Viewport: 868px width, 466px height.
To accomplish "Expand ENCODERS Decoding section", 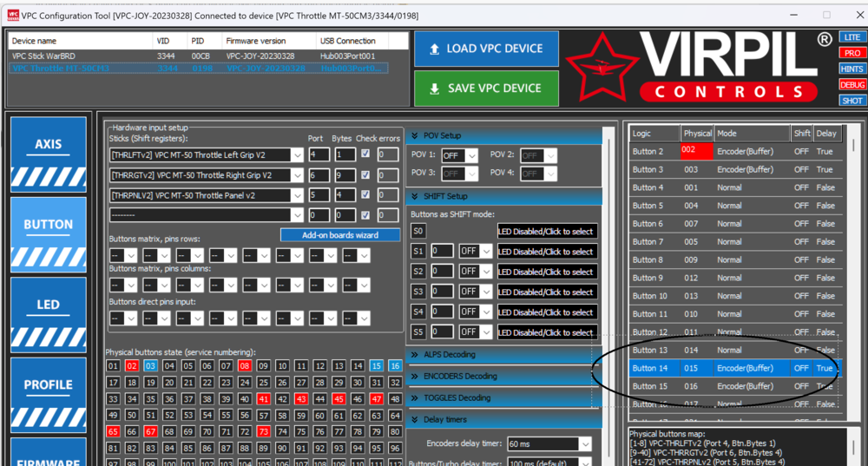I will pyautogui.click(x=414, y=377).
